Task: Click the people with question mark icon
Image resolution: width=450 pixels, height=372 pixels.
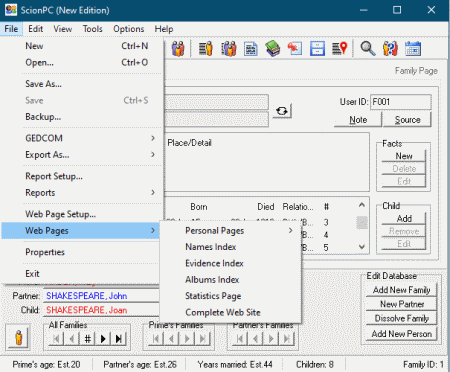Action: (x=390, y=49)
